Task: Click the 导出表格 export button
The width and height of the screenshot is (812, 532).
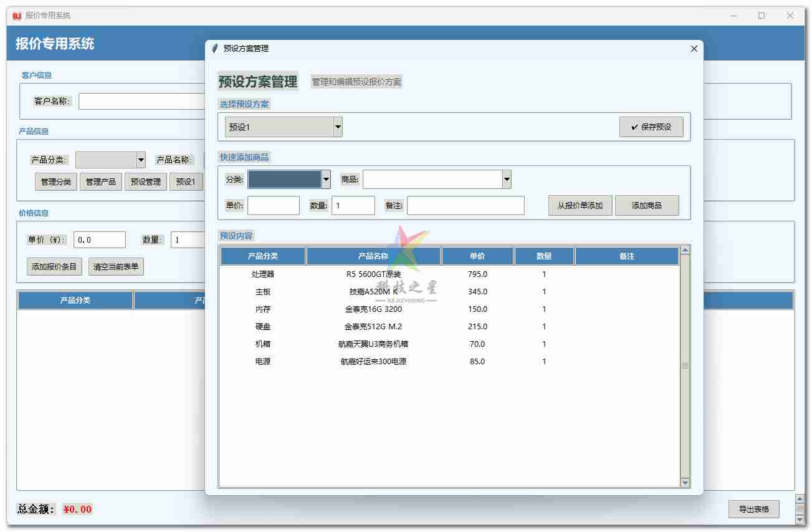Action: (753, 510)
